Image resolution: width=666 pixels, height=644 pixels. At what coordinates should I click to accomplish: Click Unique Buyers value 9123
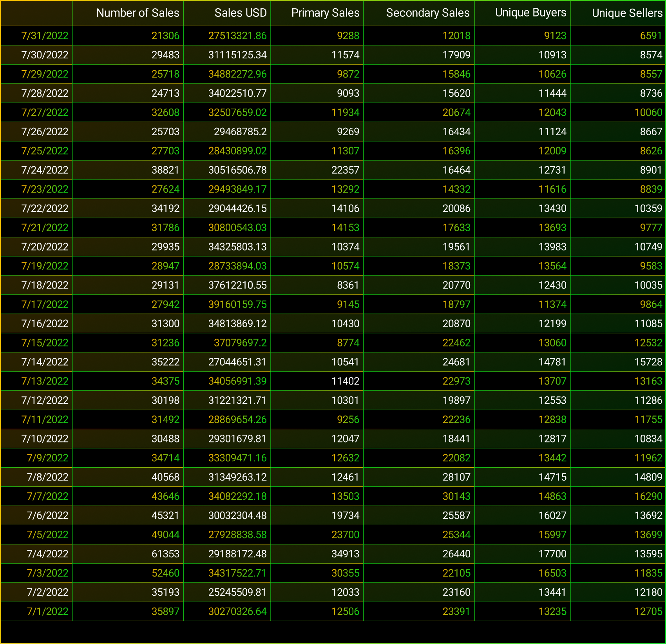pyautogui.click(x=523, y=36)
